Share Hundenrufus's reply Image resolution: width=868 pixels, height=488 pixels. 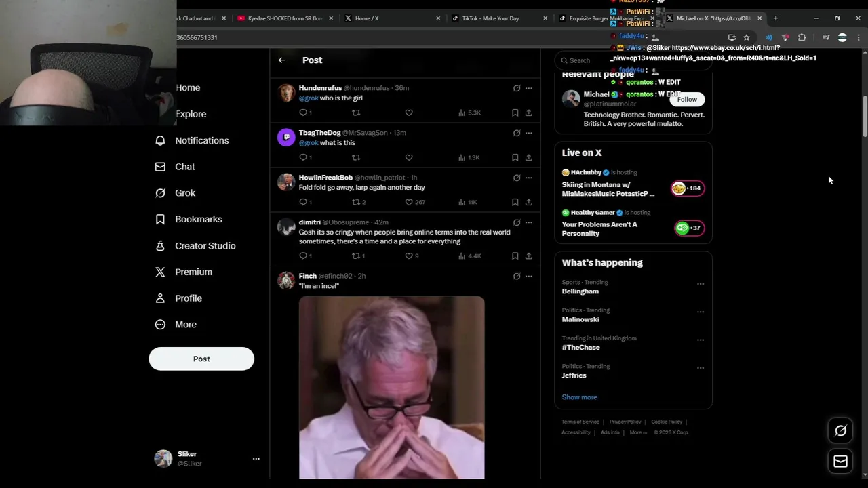(529, 113)
